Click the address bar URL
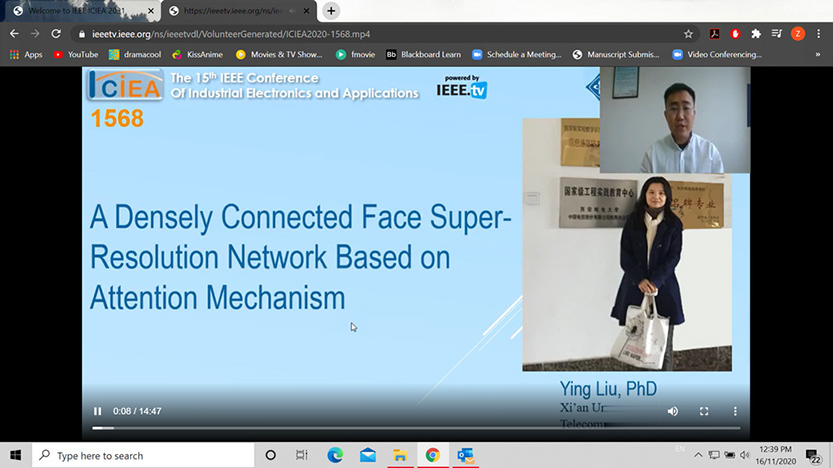Screen dimensions: 833x468 (231, 34)
